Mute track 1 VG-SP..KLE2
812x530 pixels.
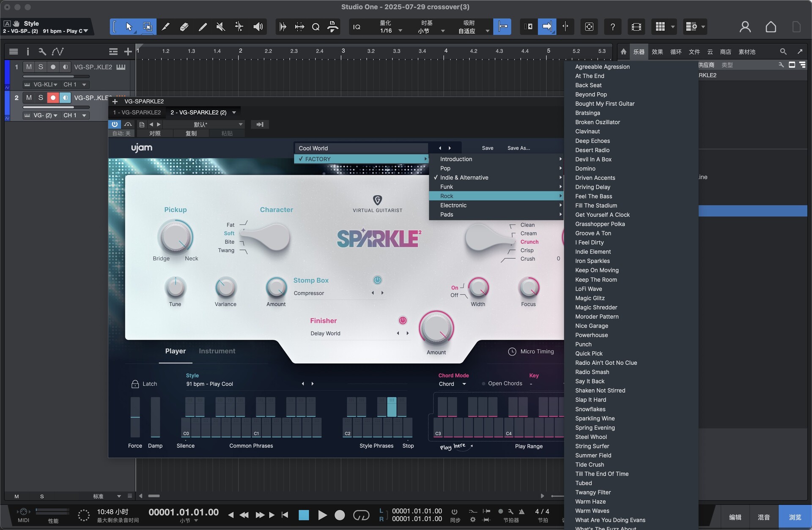pos(29,67)
